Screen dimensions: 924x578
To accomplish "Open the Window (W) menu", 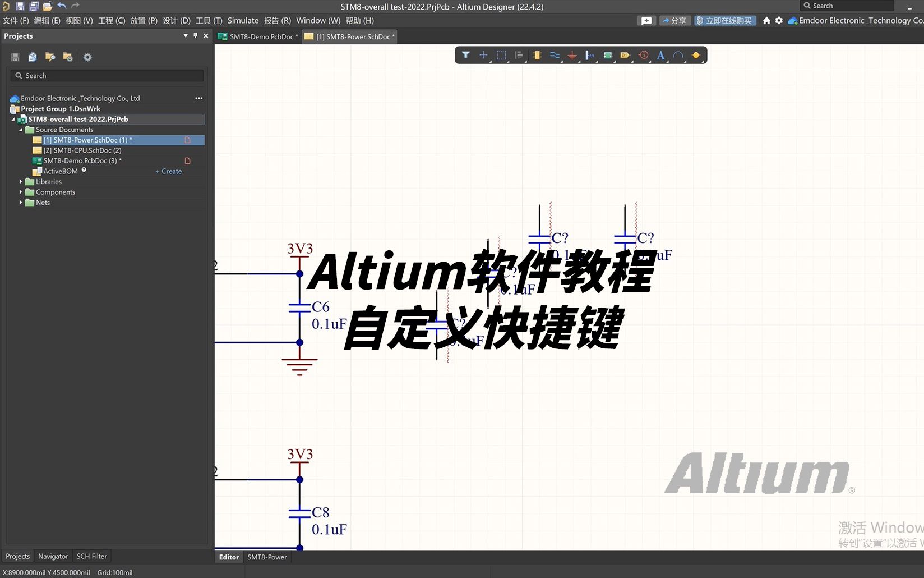I will coord(318,20).
